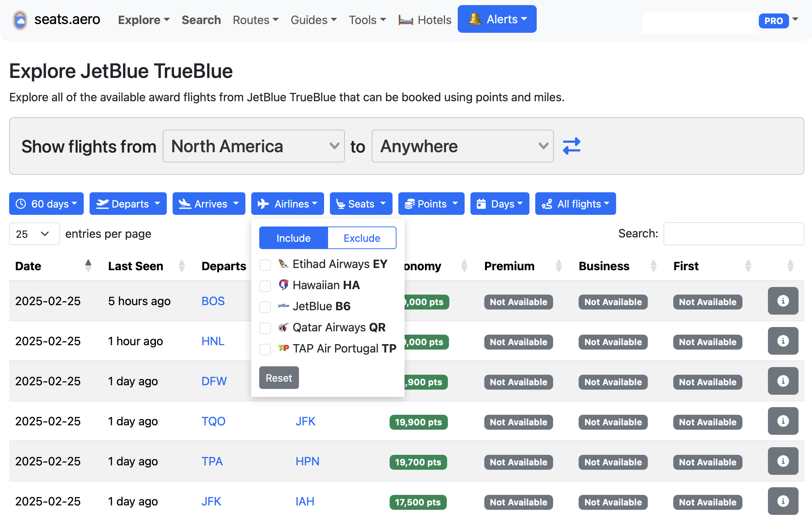Sort by First column arrows
The image size is (812, 520).
(748, 266)
